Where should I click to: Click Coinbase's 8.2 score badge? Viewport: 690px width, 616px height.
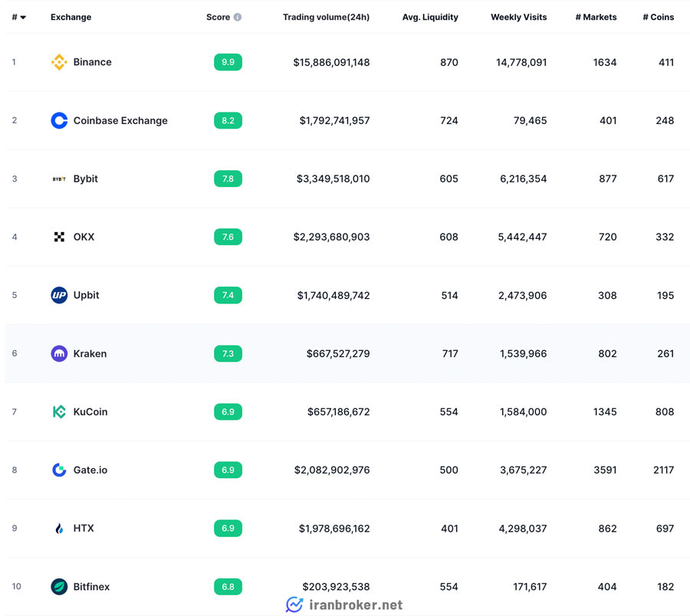(228, 120)
